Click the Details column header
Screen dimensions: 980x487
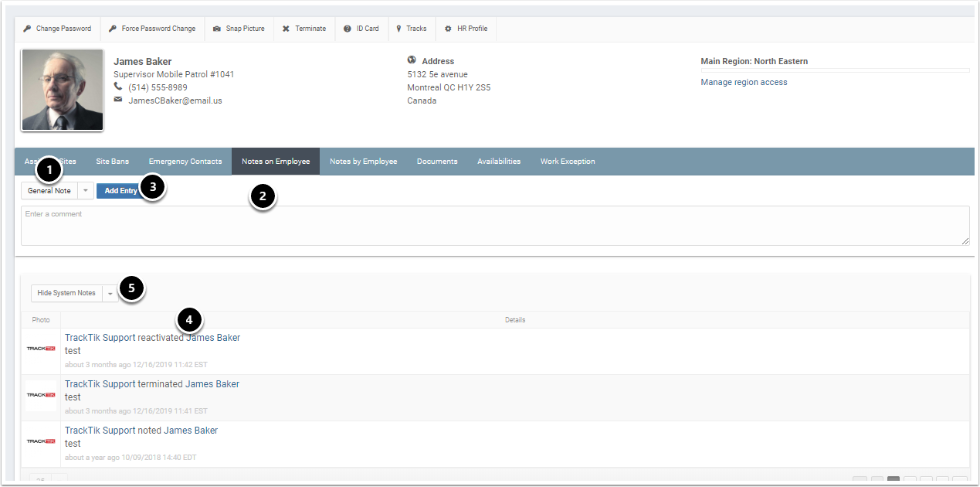tap(515, 320)
